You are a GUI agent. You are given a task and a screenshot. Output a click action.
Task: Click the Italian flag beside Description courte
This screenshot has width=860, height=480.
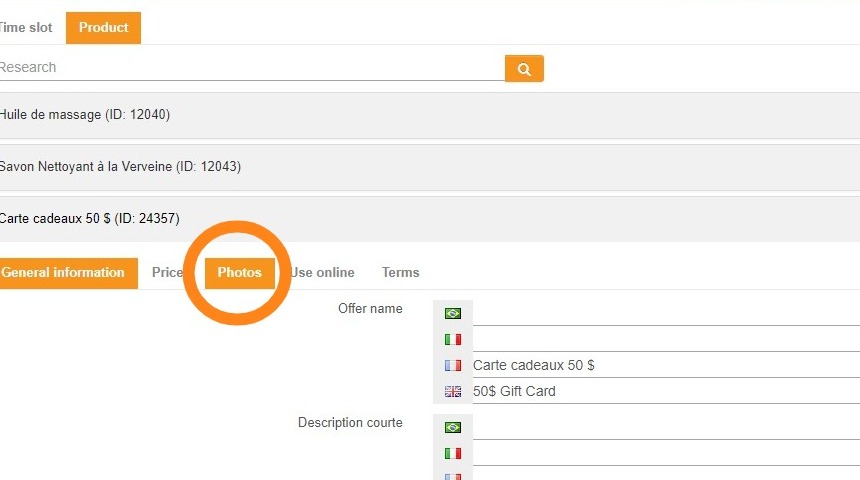coord(452,453)
